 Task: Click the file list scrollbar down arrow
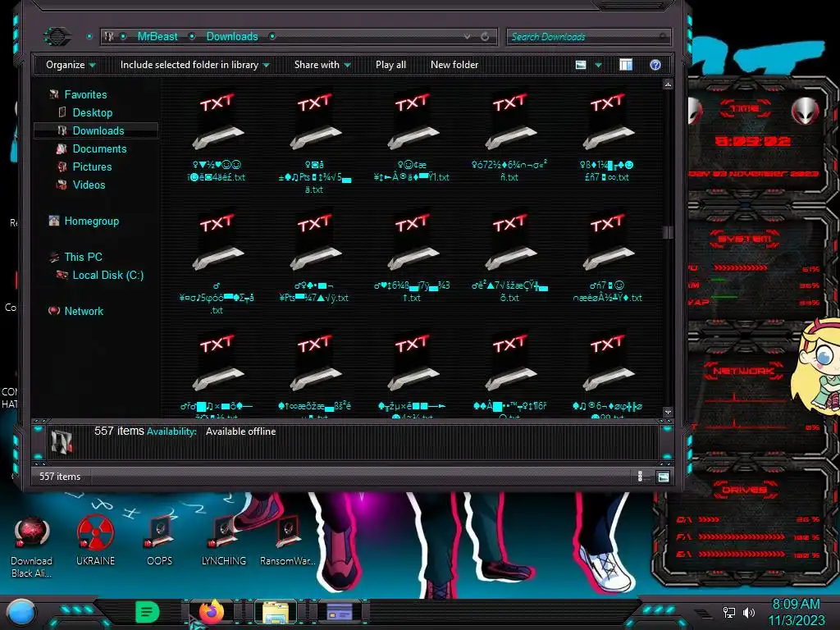[668, 412]
